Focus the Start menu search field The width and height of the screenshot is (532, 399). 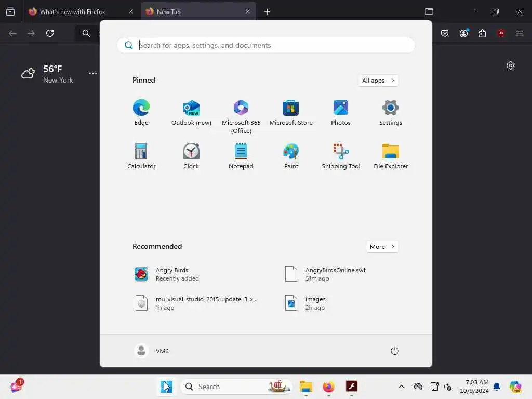pyautogui.click(x=265, y=45)
